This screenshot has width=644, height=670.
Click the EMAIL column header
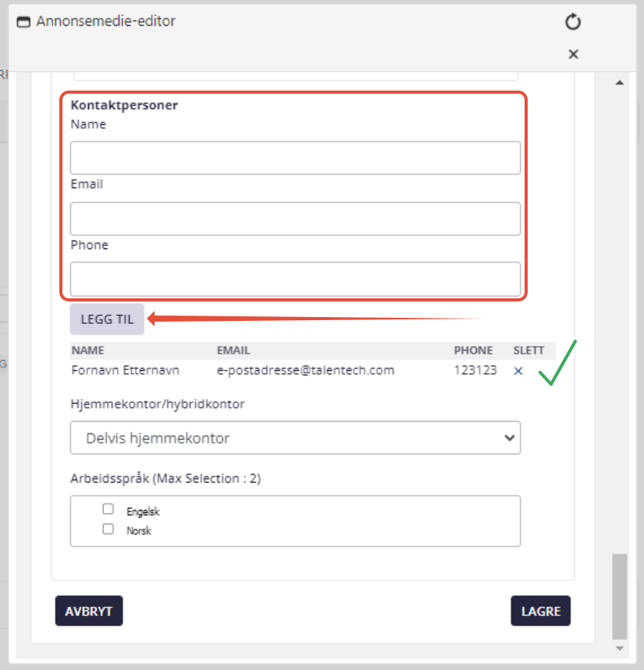point(233,351)
